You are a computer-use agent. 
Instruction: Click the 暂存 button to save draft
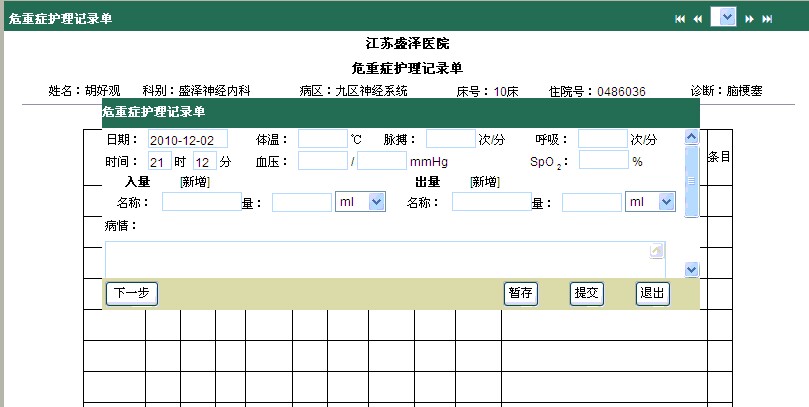tap(520, 293)
